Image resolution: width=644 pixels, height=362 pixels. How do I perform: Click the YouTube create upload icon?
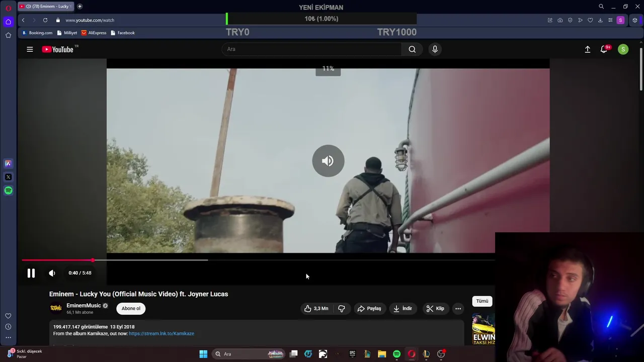[x=587, y=49]
